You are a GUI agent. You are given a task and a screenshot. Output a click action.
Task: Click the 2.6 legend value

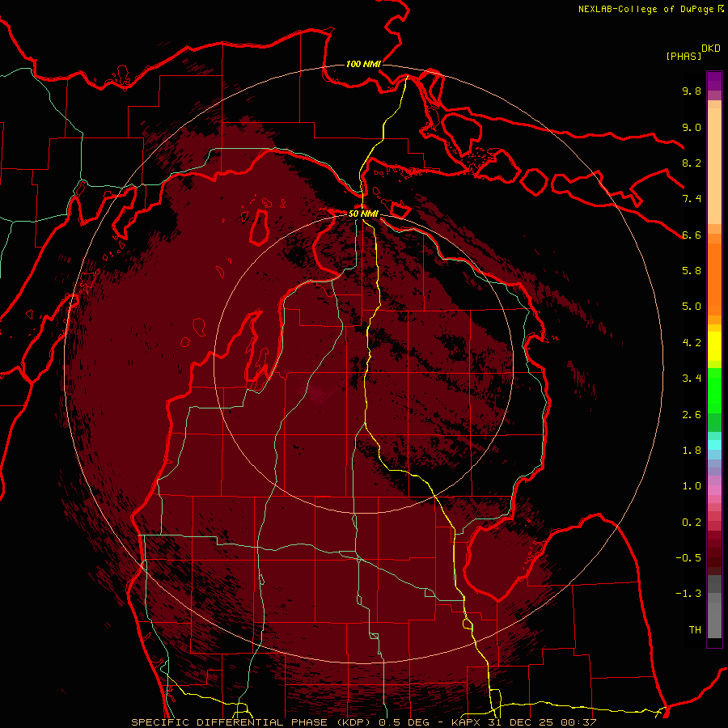[x=692, y=415]
